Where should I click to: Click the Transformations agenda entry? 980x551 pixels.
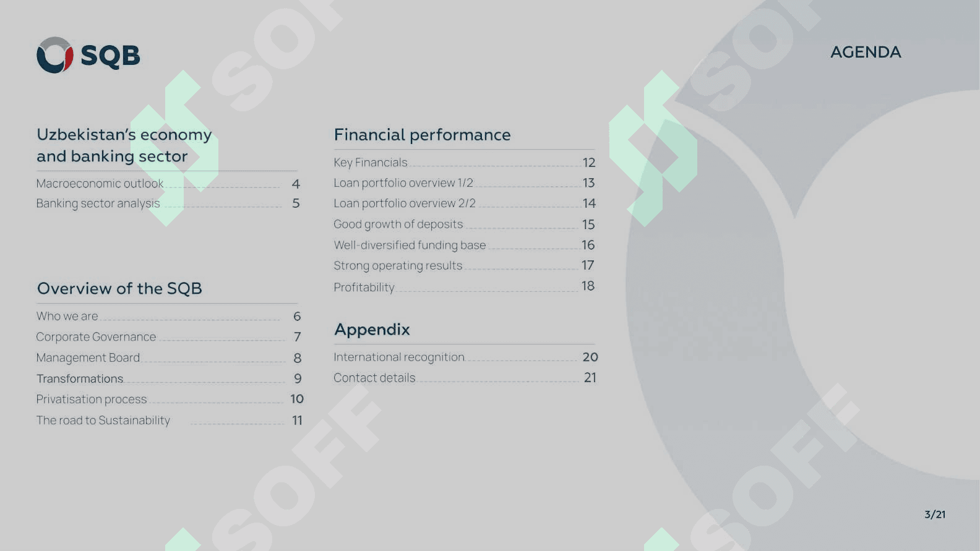[80, 378]
